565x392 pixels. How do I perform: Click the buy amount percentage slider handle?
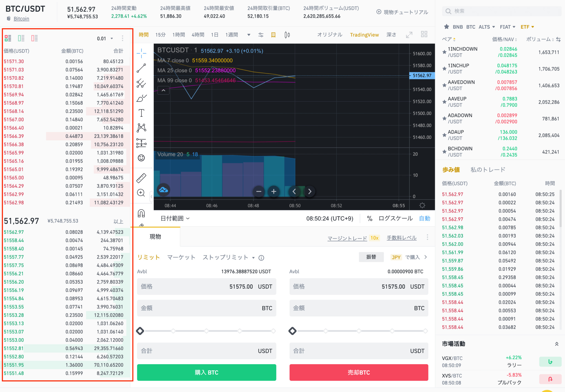140,331
